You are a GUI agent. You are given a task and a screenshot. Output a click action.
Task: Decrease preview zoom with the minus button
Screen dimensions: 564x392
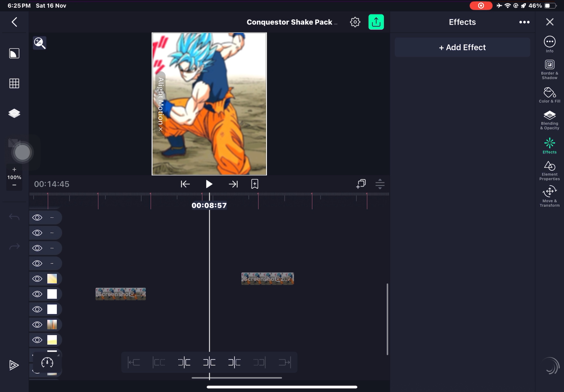point(14,185)
